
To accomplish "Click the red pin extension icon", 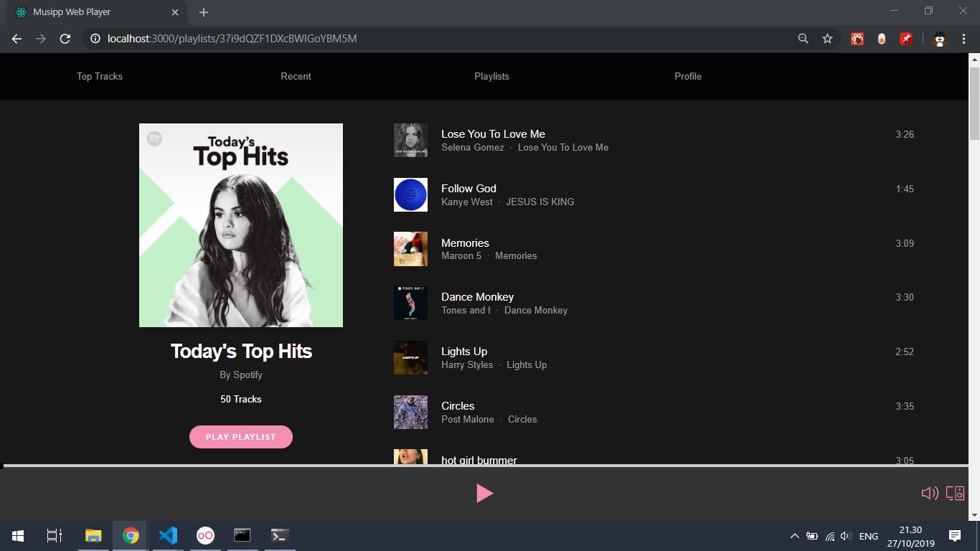I will point(906,39).
